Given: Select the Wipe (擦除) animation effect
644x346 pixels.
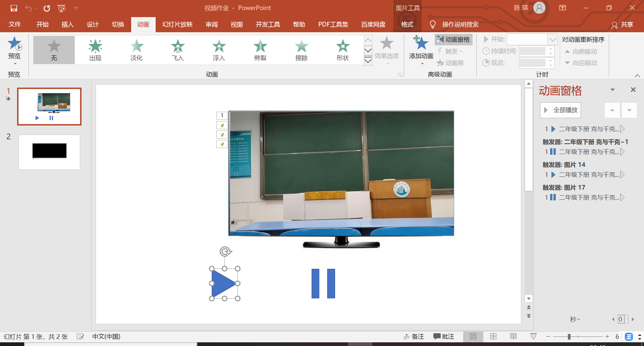Looking at the screenshot, I should click(302, 50).
